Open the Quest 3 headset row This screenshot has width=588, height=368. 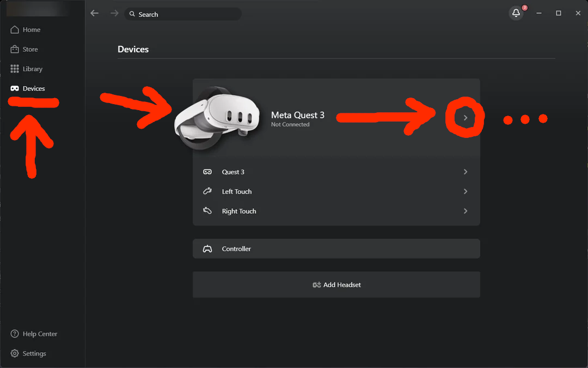(x=336, y=172)
